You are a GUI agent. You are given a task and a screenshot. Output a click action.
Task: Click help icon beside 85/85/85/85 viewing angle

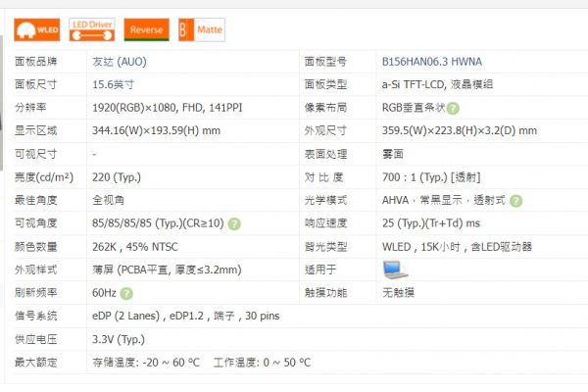click(234, 224)
